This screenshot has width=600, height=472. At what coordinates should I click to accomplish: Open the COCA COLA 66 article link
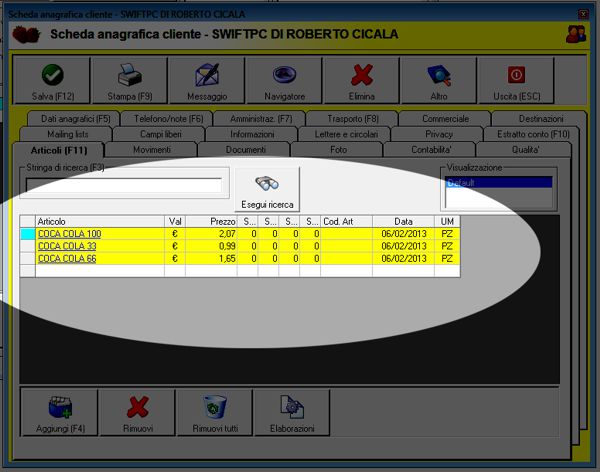click(x=67, y=259)
